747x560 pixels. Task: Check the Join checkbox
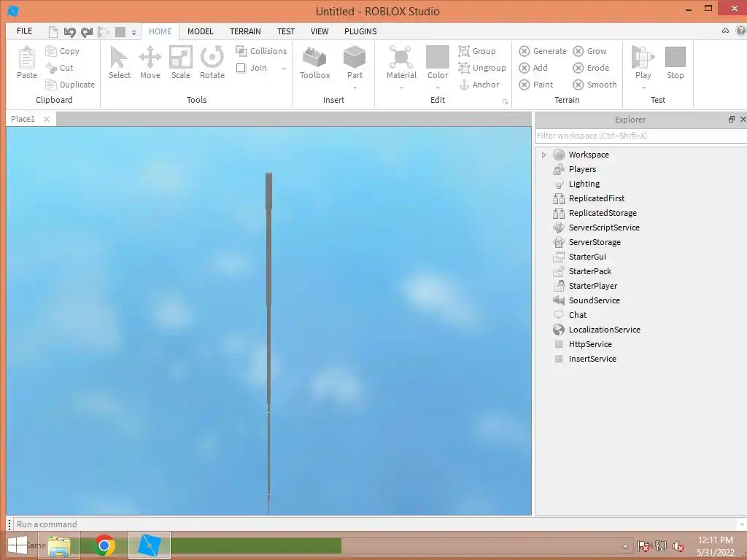241,68
